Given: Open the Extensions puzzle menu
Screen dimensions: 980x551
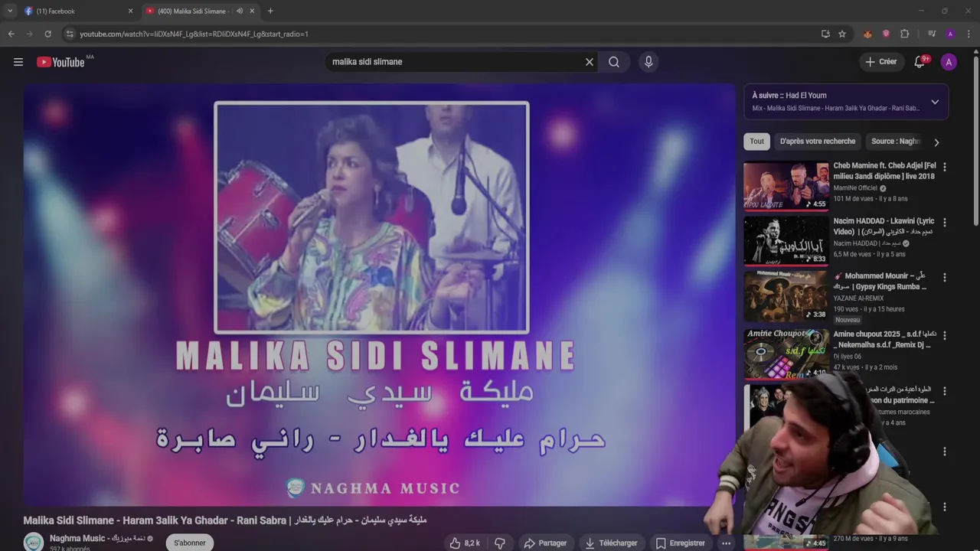Looking at the screenshot, I should pos(904,34).
